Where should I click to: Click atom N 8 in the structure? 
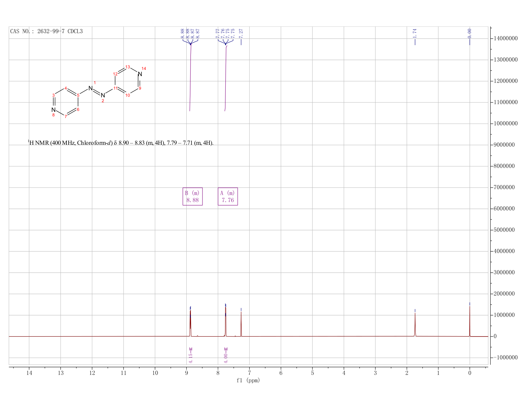tap(53, 110)
